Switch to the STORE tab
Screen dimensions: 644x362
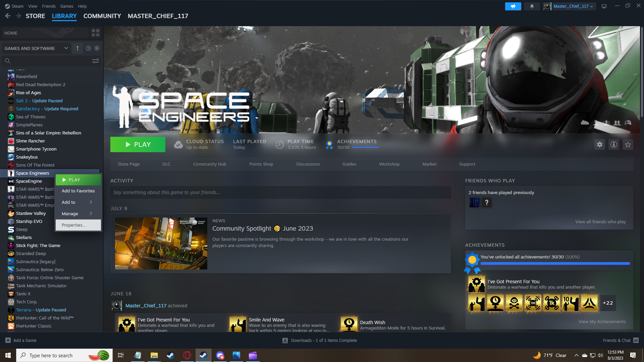click(x=36, y=16)
